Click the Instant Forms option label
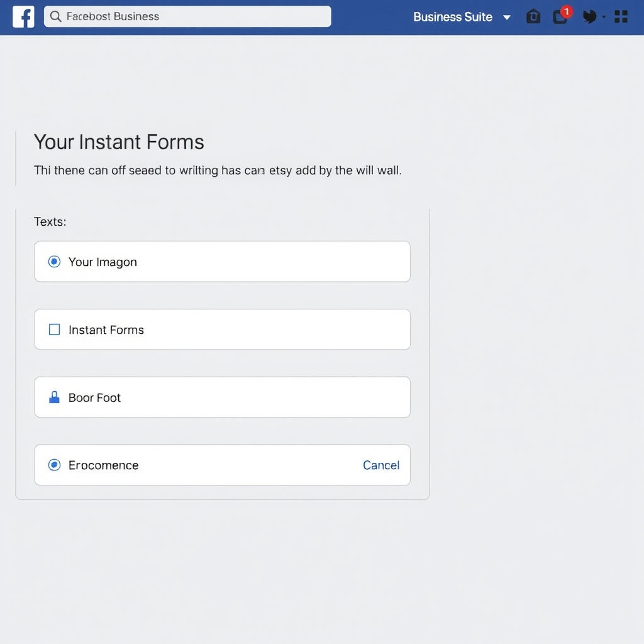 pyautogui.click(x=106, y=330)
